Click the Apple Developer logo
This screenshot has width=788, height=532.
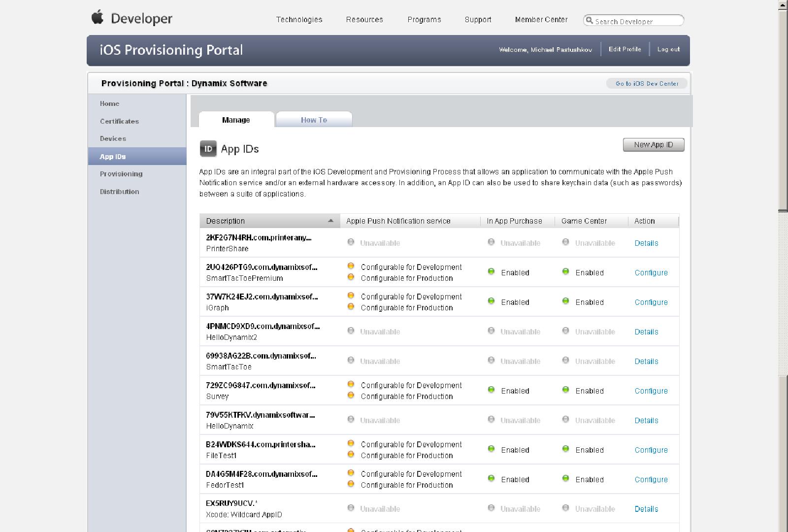tap(131, 18)
